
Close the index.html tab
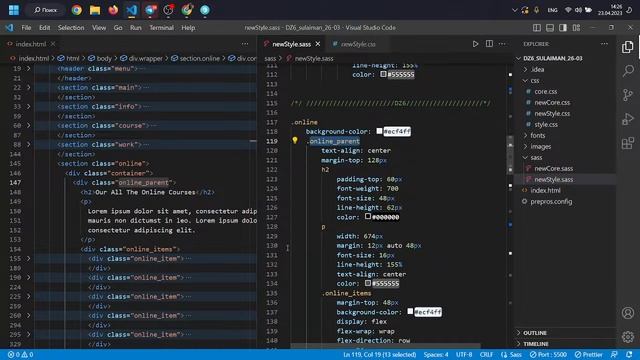tap(53, 44)
